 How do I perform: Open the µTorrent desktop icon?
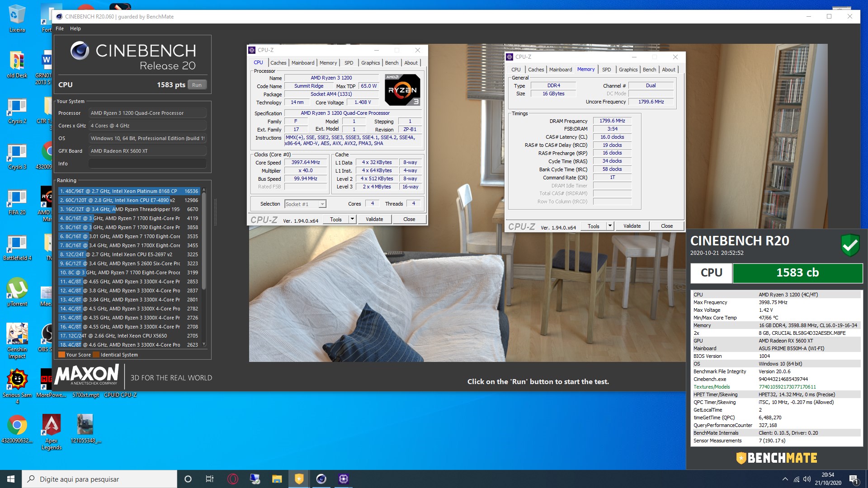pos(17,292)
